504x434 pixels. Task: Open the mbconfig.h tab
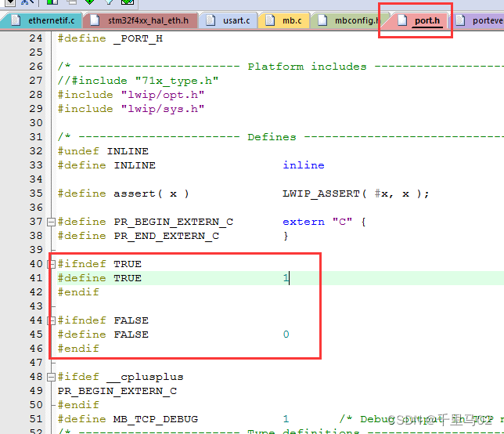(x=349, y=20)
